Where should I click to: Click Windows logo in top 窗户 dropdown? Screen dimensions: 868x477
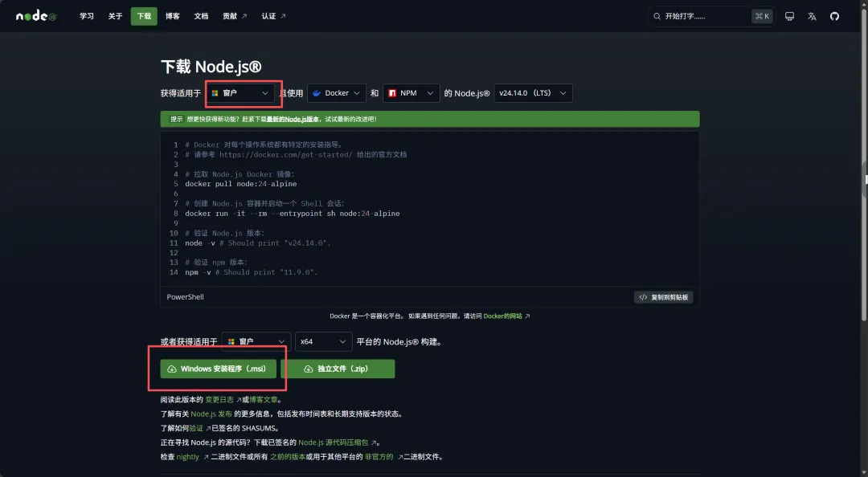click(x=215, y=93)
